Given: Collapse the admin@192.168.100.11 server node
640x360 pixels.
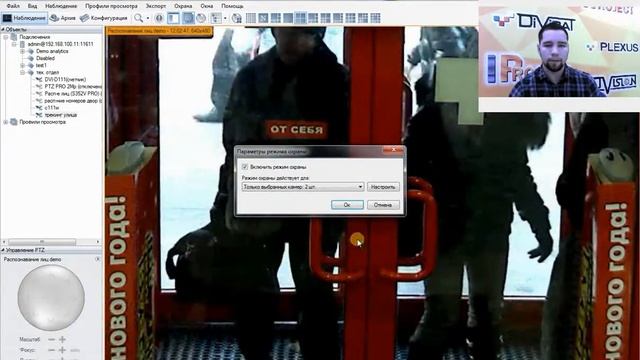Looking at the screenshot, I should coord(14,44).
